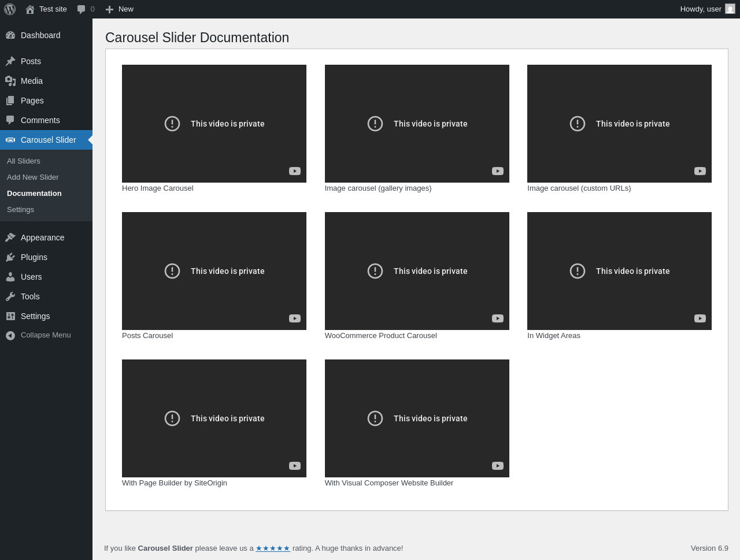The height and width of the screenshot is (560, 740).
Task: Open the In Widget Areas video
Action: click(619, 271)
